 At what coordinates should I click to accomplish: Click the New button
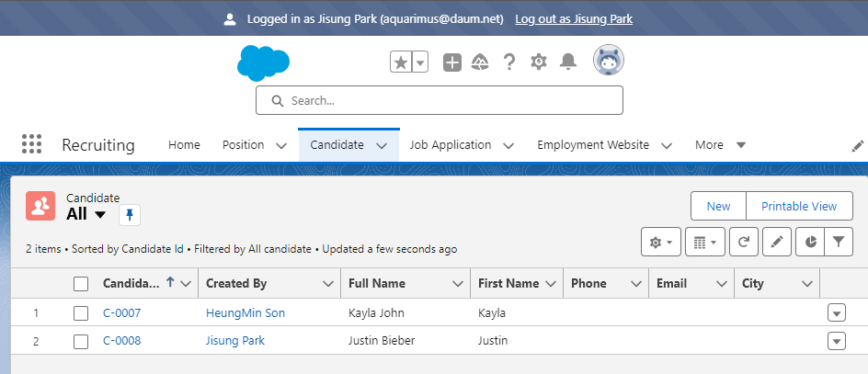point(718,207)
